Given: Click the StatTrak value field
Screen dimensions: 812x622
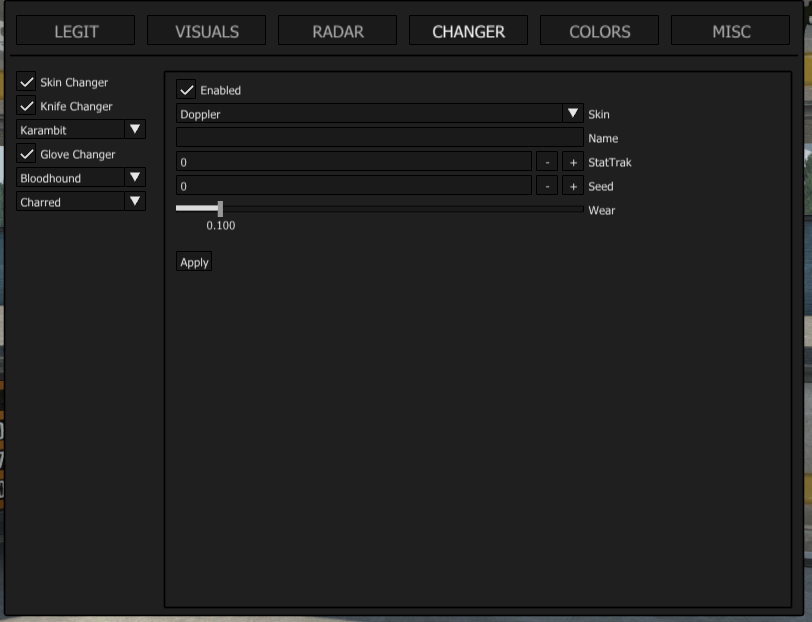Looking at the screenshot, I should tap(354, 162).
